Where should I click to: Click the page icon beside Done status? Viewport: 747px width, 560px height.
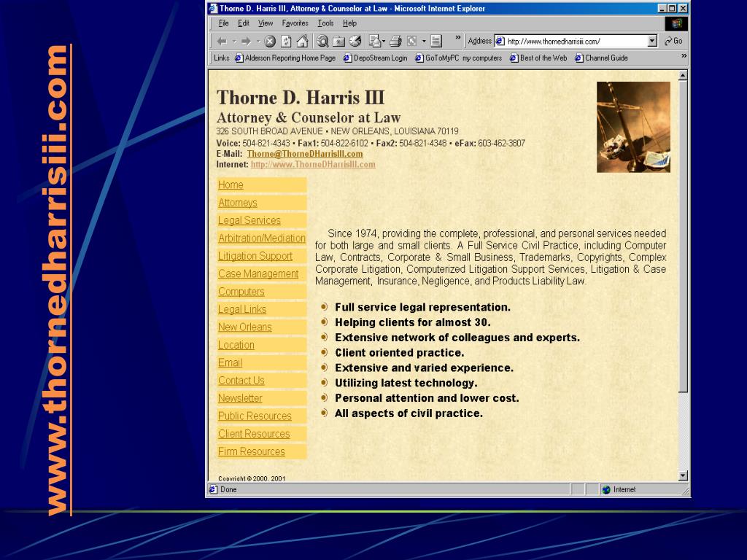pyautogui.click(x=214, y=489)
